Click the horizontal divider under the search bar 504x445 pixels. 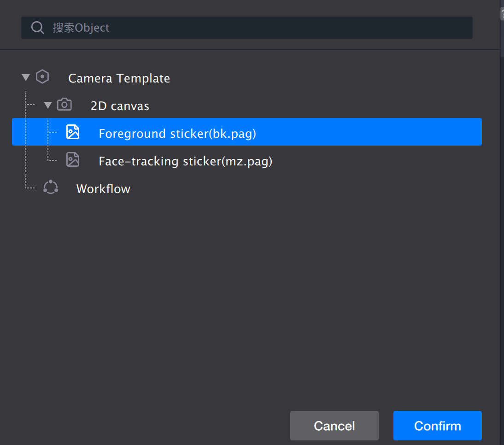pyautogui.click(x=249, y=49)
